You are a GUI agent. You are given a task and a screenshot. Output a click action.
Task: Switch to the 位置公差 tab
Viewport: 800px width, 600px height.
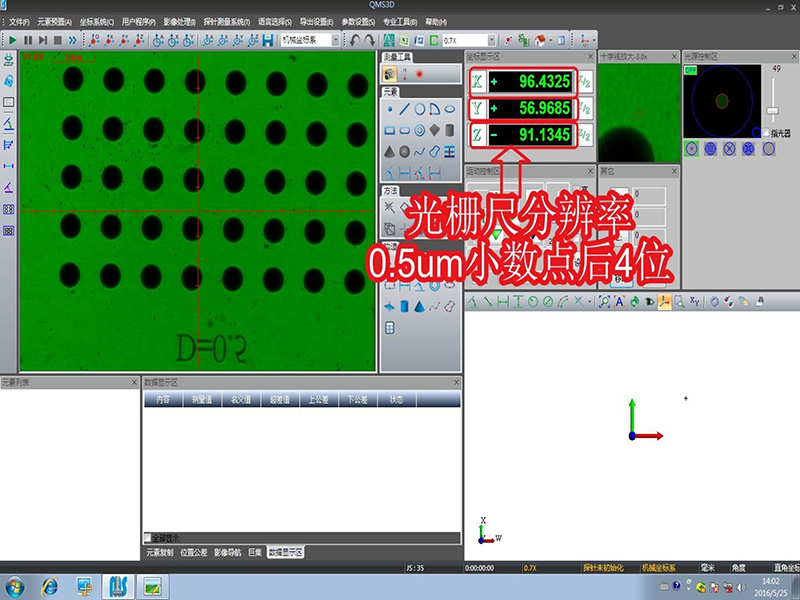(194, 551)
